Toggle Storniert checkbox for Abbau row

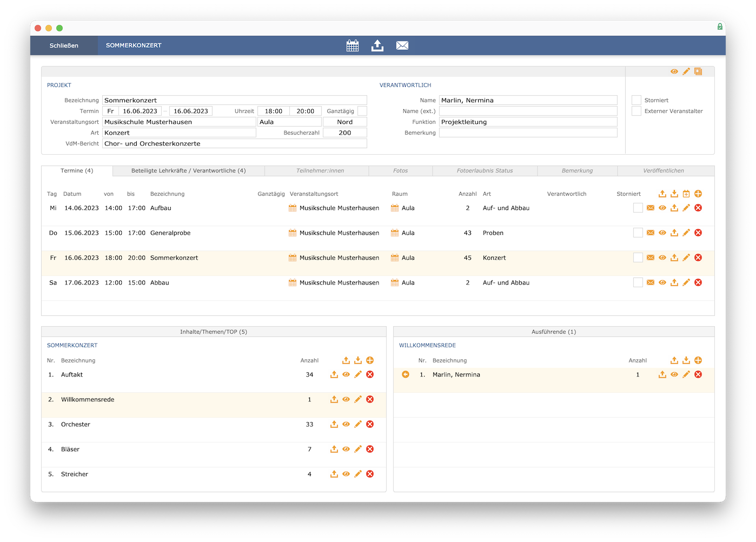point(638,282)
